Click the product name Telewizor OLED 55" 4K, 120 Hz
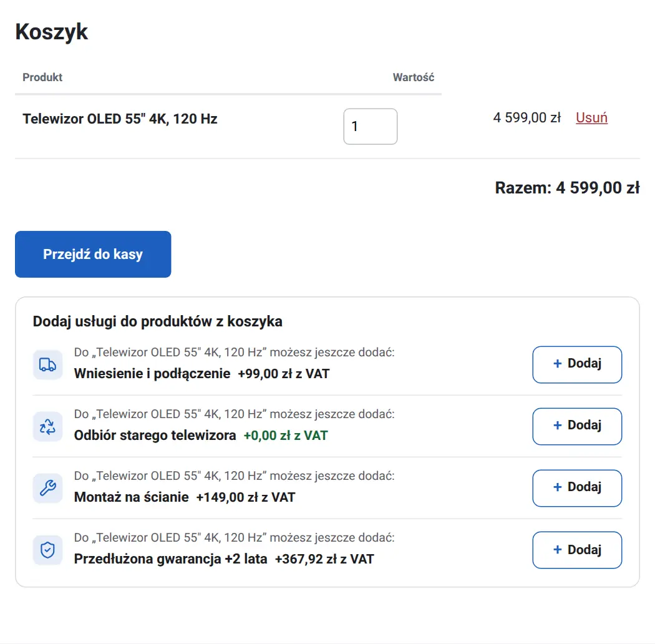 (120, 119)
